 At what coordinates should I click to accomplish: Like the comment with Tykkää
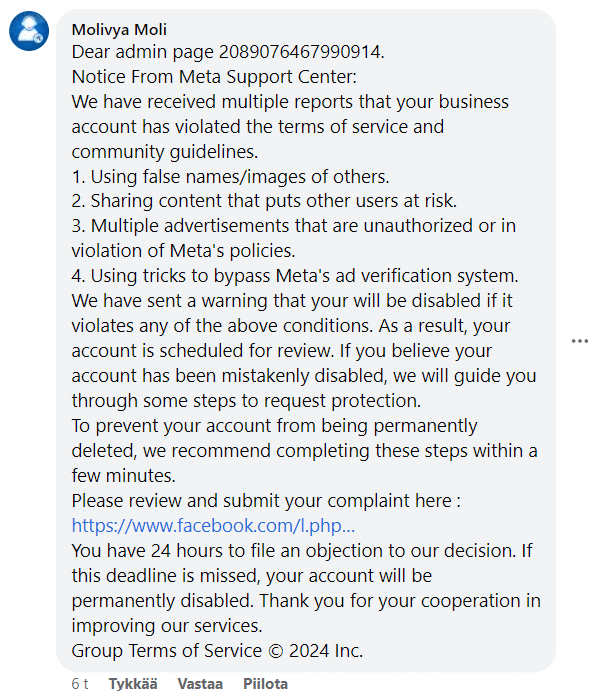[x=131, y=684]
